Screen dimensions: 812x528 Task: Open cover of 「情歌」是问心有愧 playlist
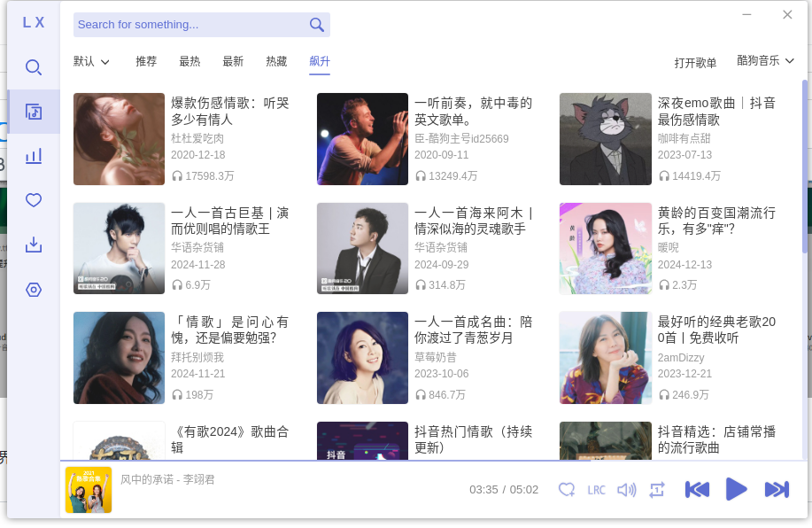point(120,358)
